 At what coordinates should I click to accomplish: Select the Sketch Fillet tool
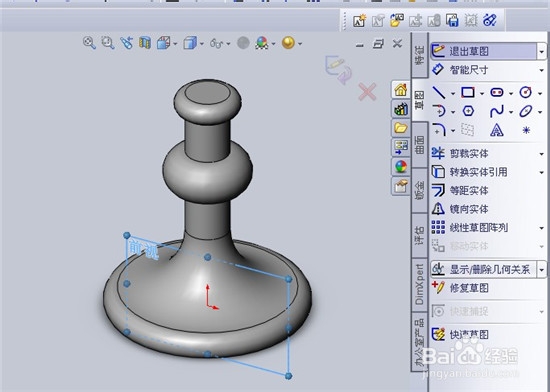coord(439,130)
